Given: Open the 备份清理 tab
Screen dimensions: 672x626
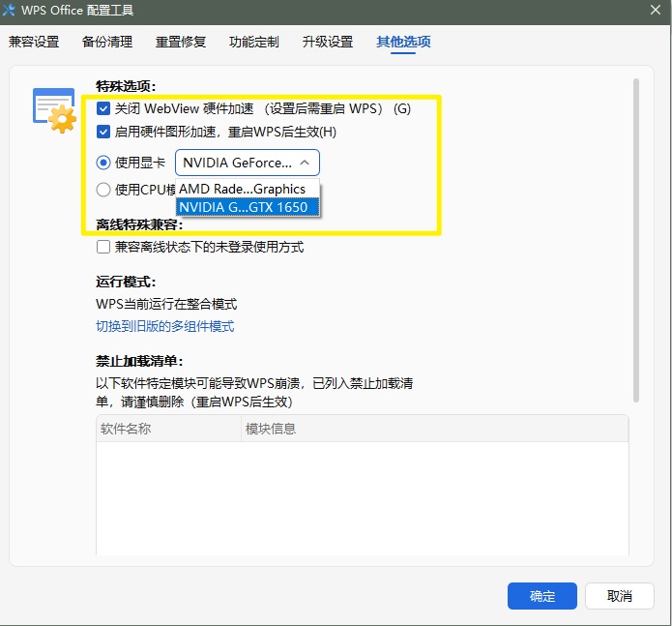Looking at the screenshot, I should tap(107, 42).
